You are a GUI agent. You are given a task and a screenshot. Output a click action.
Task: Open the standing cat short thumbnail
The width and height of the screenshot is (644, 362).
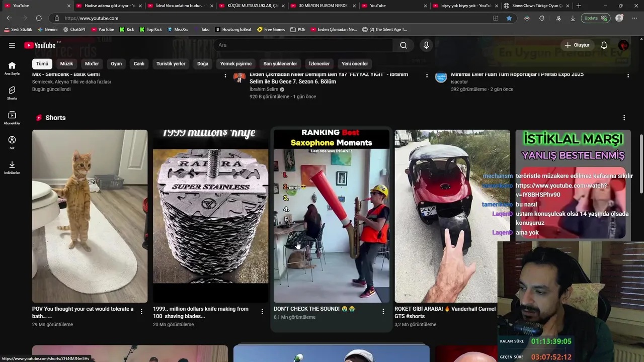click(x=90, y=216)
